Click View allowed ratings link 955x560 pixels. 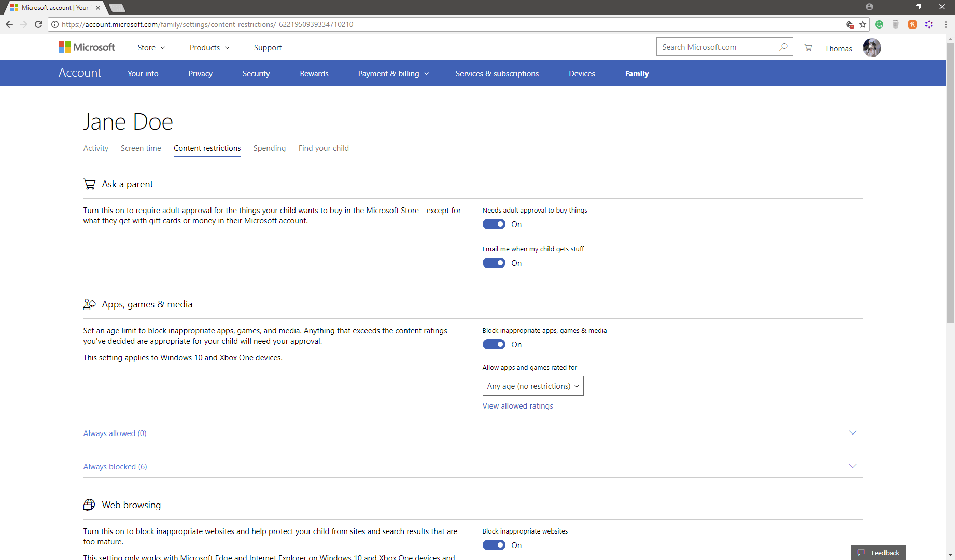pos(518,406)
